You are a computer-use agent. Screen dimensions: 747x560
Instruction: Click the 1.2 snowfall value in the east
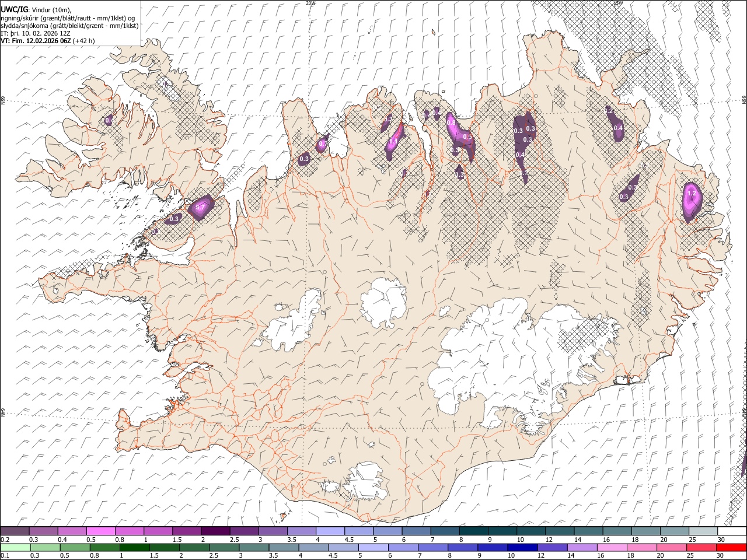[x=692, y=193]
